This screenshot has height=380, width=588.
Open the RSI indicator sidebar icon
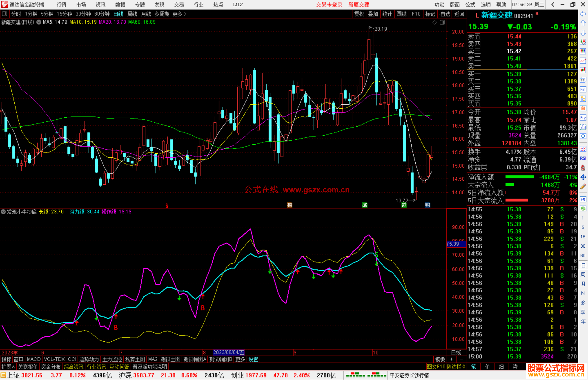tap(583, 158)
